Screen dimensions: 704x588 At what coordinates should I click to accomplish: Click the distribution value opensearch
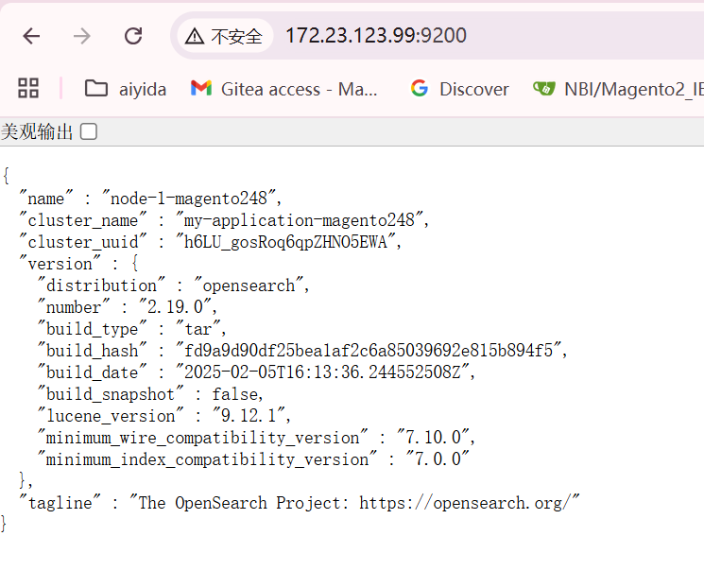pos(249,285)
